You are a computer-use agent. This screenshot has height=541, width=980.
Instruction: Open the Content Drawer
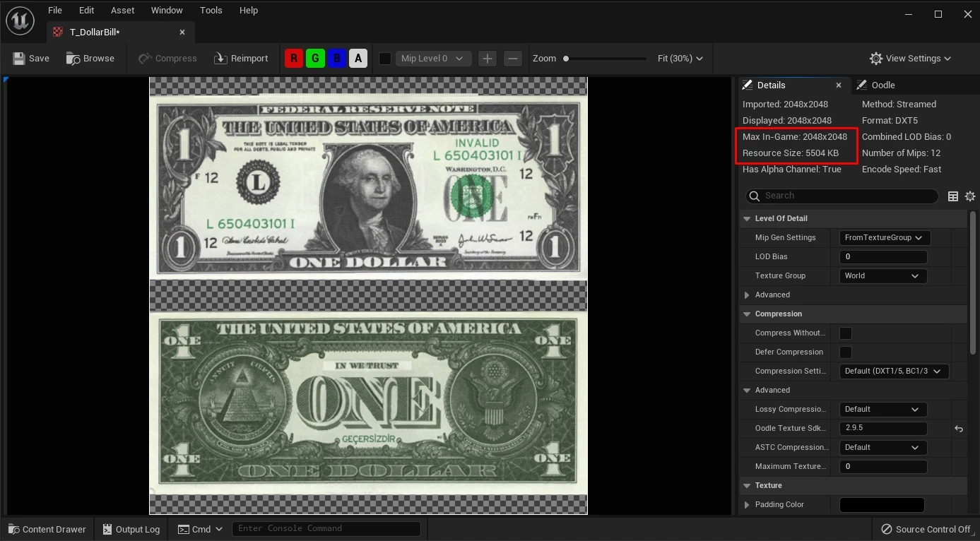click(x=47, y=529)
